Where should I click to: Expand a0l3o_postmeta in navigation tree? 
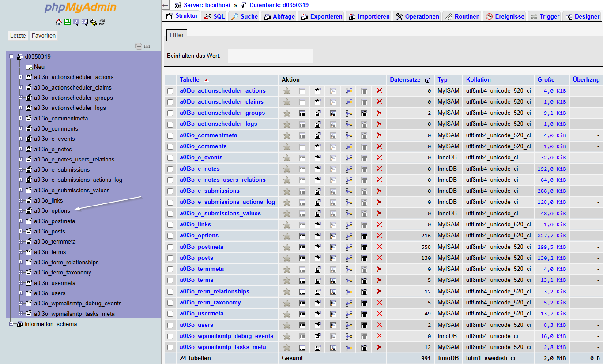pyautogui.click(x=20, y=221)
